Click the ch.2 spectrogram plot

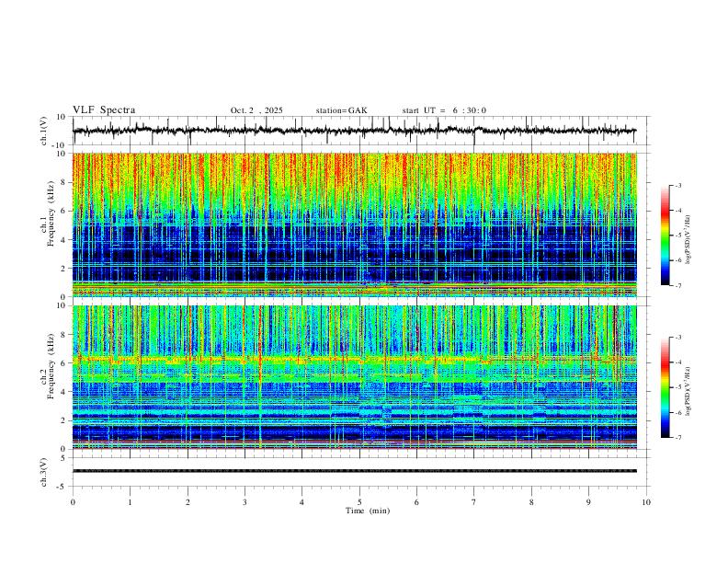354,377
